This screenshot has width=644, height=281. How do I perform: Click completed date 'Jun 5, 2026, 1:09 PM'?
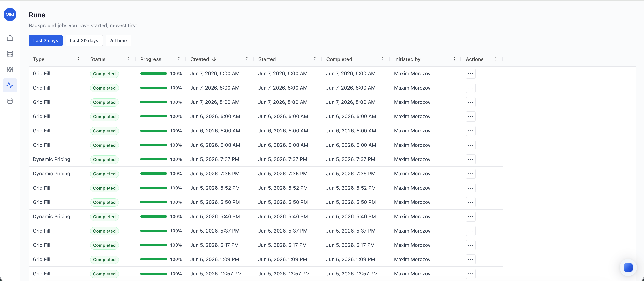tap(350, 259)
